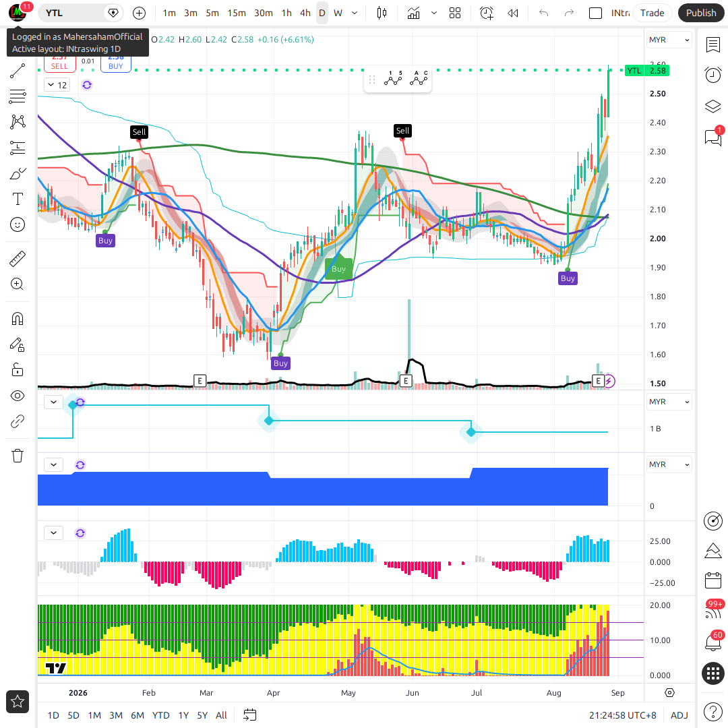
Task: Open the layout setup grid icon
Action: 455,13
